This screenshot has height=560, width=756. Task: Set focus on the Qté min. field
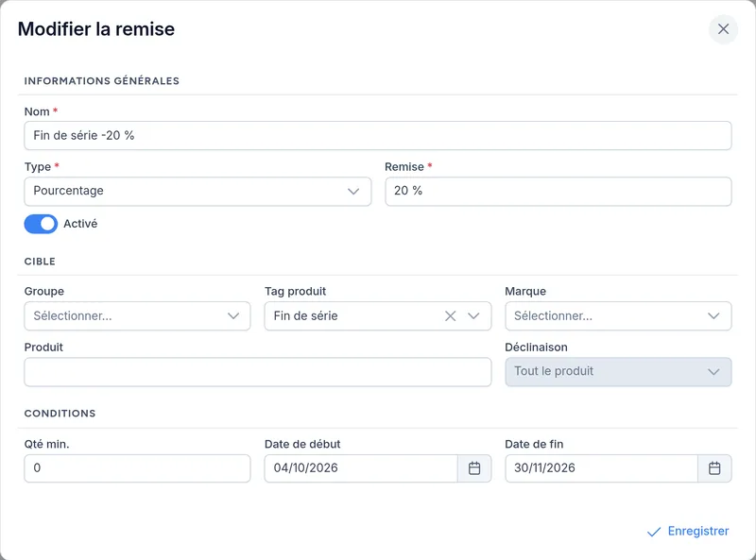click(x=137, y=468)
